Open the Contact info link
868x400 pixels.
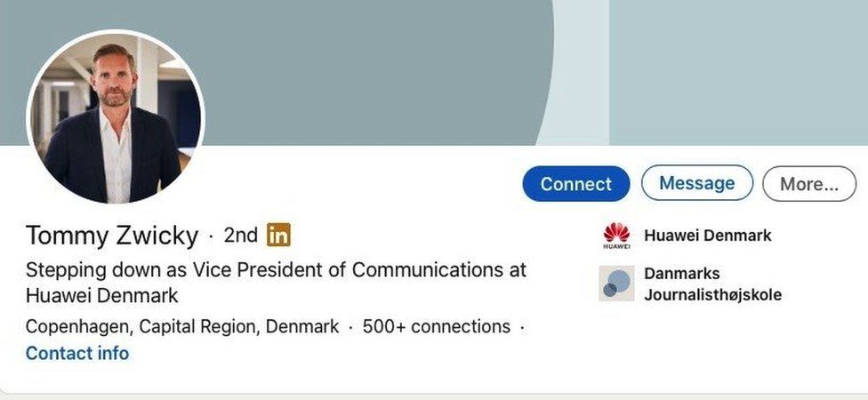coord(77,354)
